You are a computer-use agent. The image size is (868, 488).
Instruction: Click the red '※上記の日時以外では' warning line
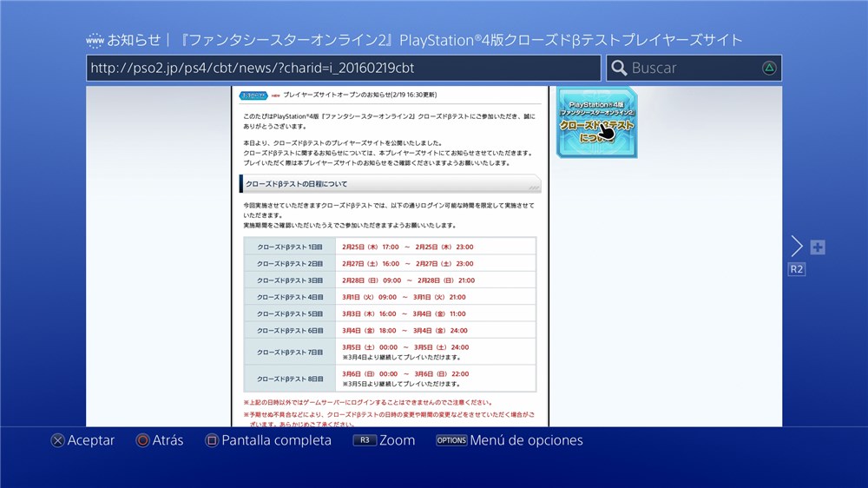(x=368, y=403)
